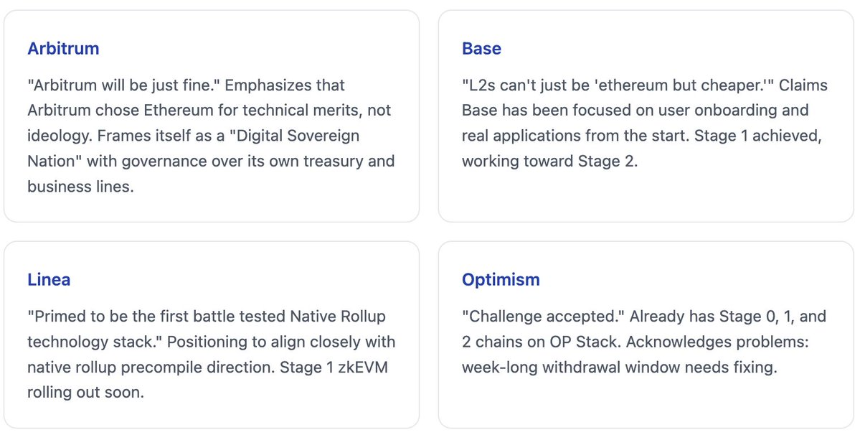Viewport: 860px width, 435px height.
Task: Click the "week-long withdrawal window needs fixing." line
Action: [619, 367]
